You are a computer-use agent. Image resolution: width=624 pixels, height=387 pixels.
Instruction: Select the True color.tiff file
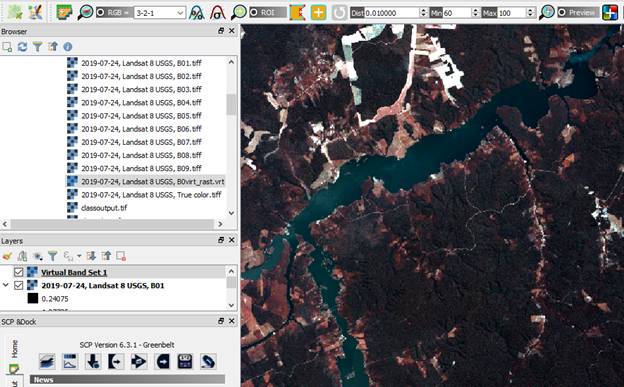tap(144, 194)
